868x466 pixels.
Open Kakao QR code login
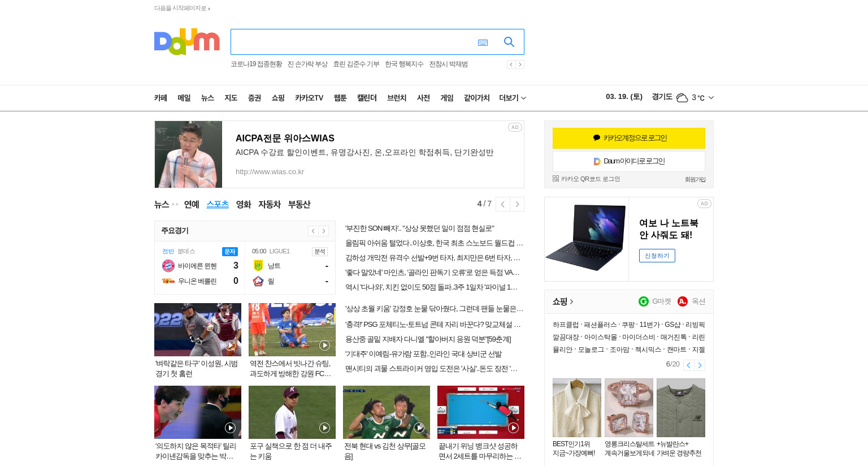586,179
